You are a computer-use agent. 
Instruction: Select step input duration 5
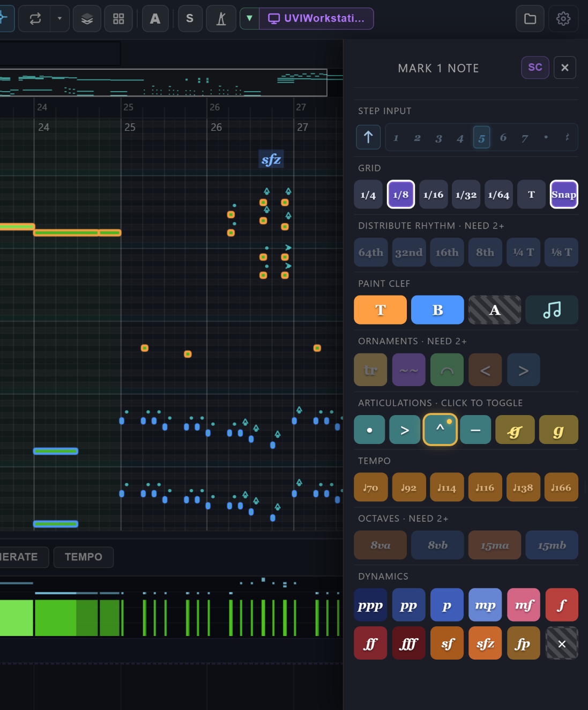point(482,138)
